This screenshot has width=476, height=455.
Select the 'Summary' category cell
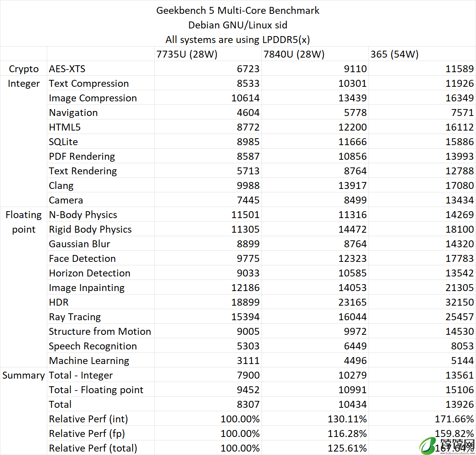24,375
